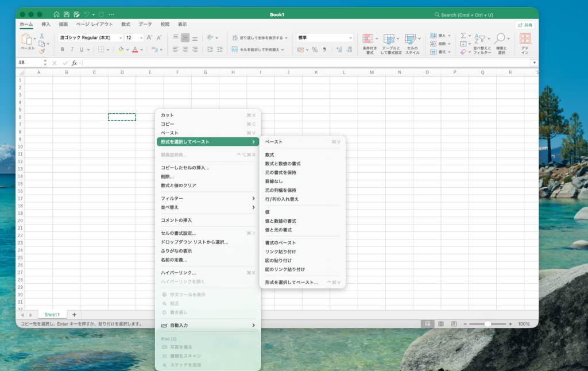
Task: Expand the number format 標準 dropdown
Action: 351,38
